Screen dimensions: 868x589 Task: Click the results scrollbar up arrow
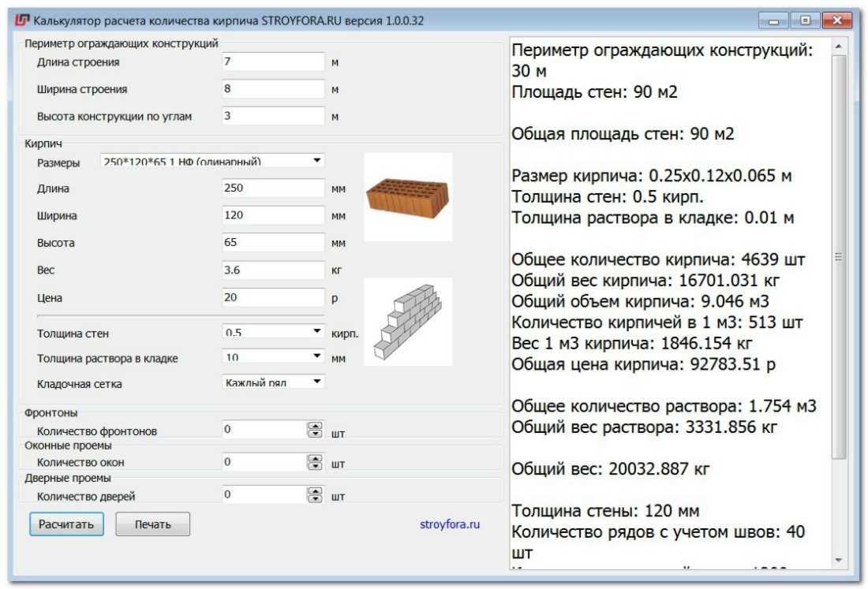click(839, 47)
